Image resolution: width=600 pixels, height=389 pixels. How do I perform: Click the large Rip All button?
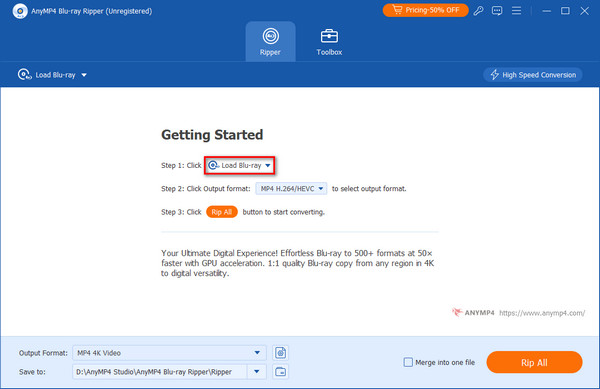coord(534,362)
